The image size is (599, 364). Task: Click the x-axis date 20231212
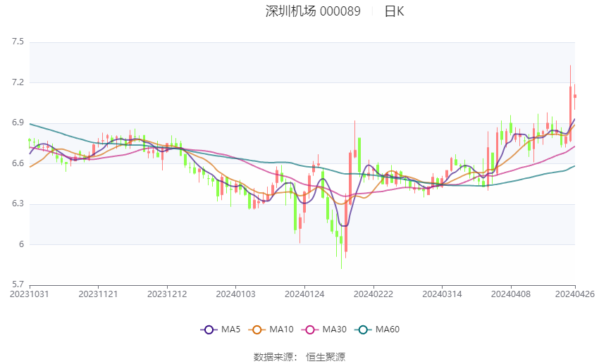(x=167, y=294)
